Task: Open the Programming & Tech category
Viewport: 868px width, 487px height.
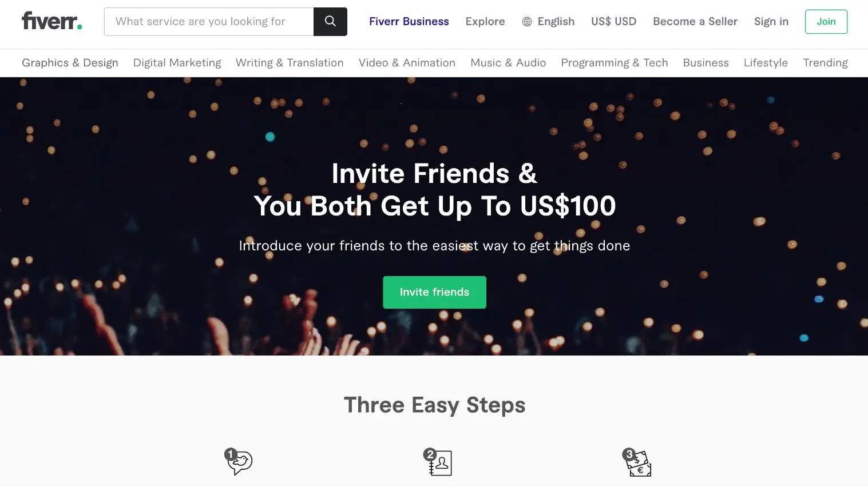Action: pyautogui.click(x=614, y=63)
